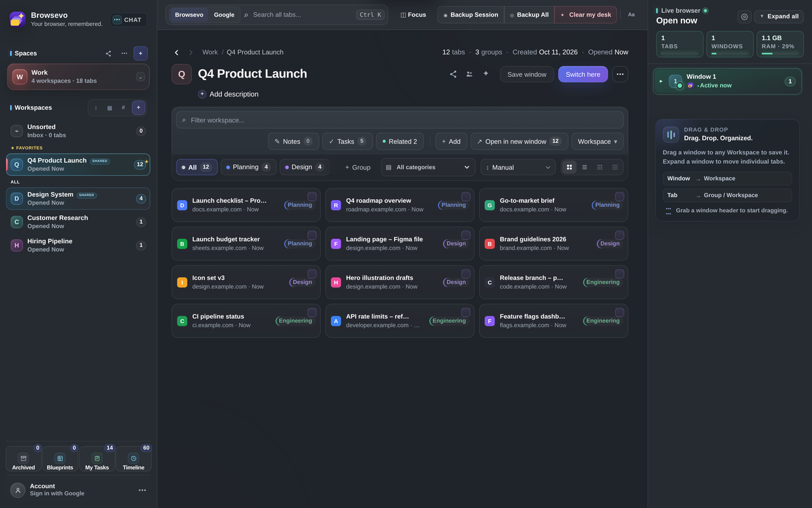812x508 pixels.
Task: Switch to list view layout icon
Action: tap(584, 167)
